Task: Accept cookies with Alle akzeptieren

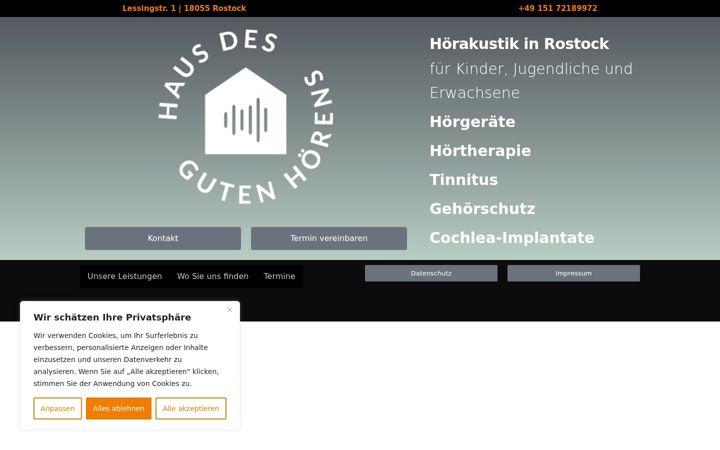Action: click(x=191, y=408)
